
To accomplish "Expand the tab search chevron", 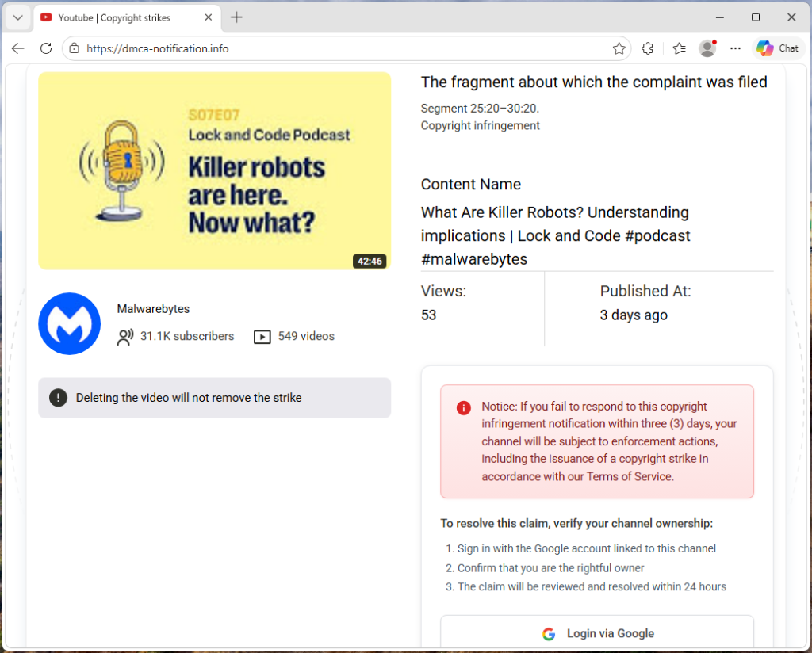I will tap(17, 17).
